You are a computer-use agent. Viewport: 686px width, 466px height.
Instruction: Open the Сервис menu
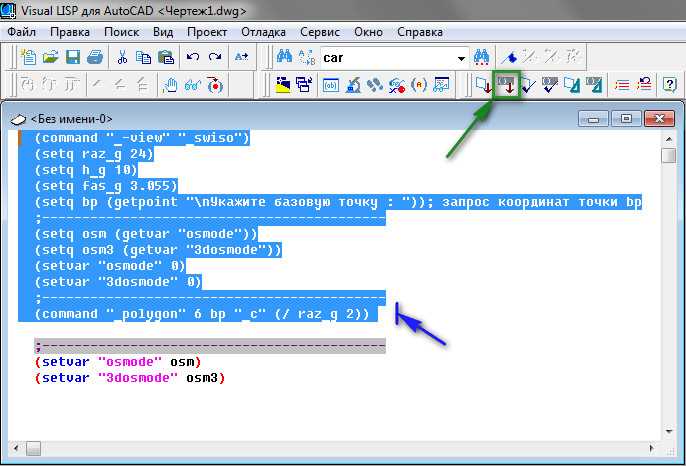click(319, 32)
